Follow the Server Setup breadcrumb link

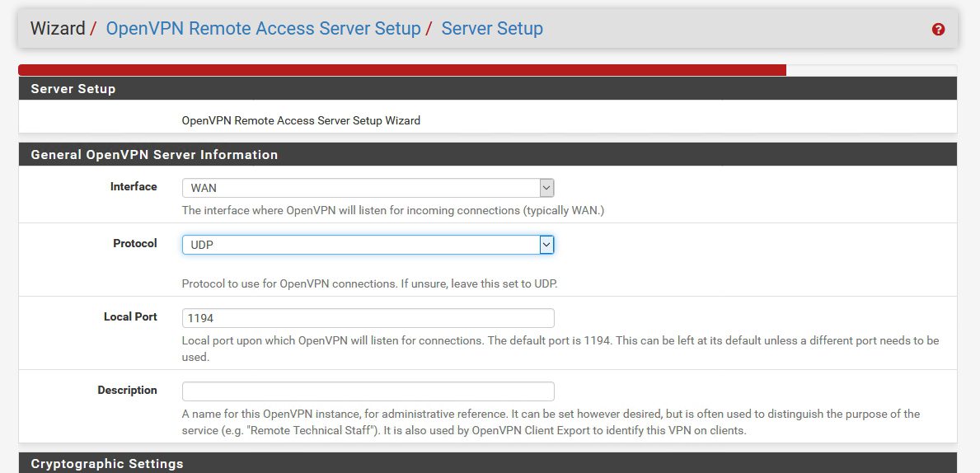click(492, 29)
